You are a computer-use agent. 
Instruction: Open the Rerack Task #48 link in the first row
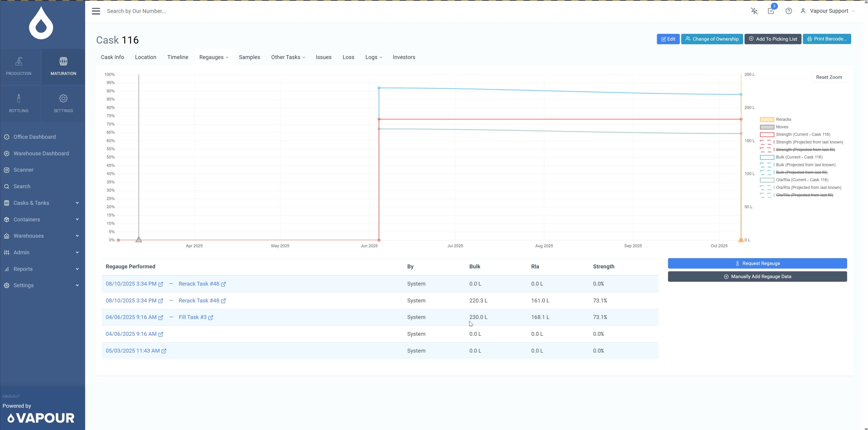pyautogui.click(x=199, y=284)
